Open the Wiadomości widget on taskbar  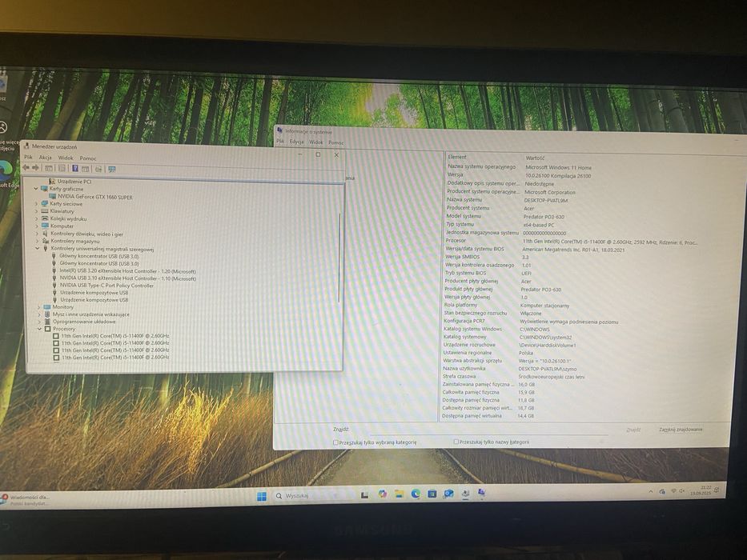26,499
